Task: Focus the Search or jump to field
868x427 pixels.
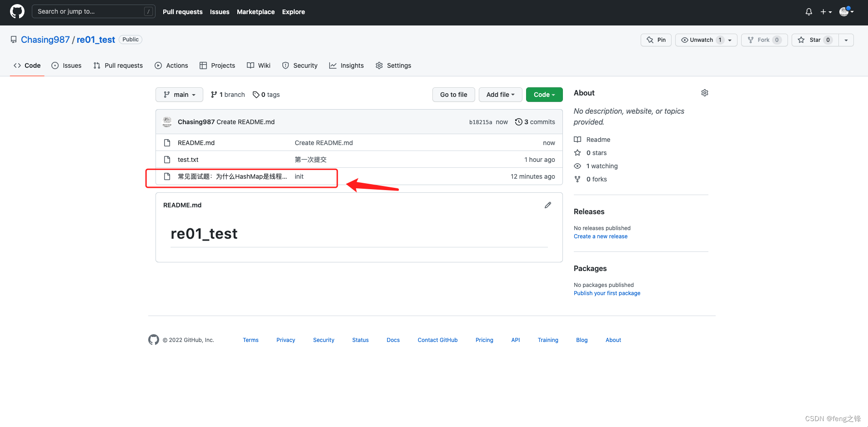Action: tap(93, 11)
